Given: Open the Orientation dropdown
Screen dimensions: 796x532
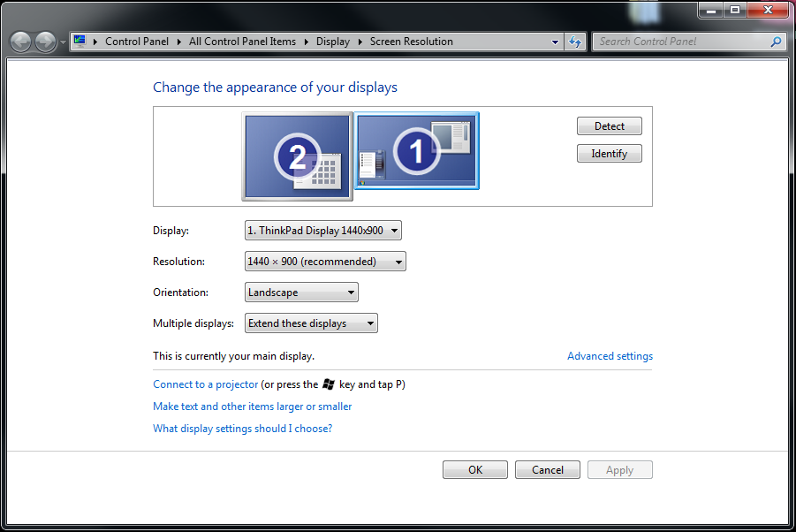Looking at the screenshot, I should [301, 293].
